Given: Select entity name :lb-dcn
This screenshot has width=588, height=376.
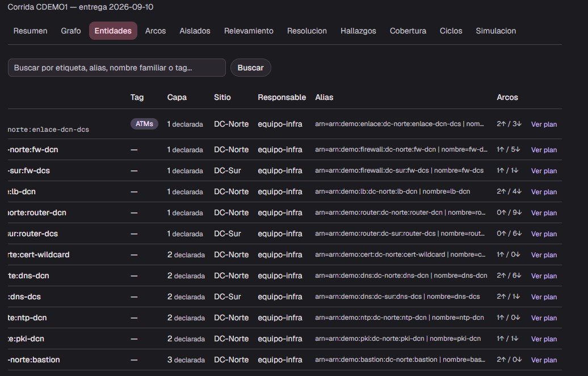Looking at the screenshot, I should (22, 191).
